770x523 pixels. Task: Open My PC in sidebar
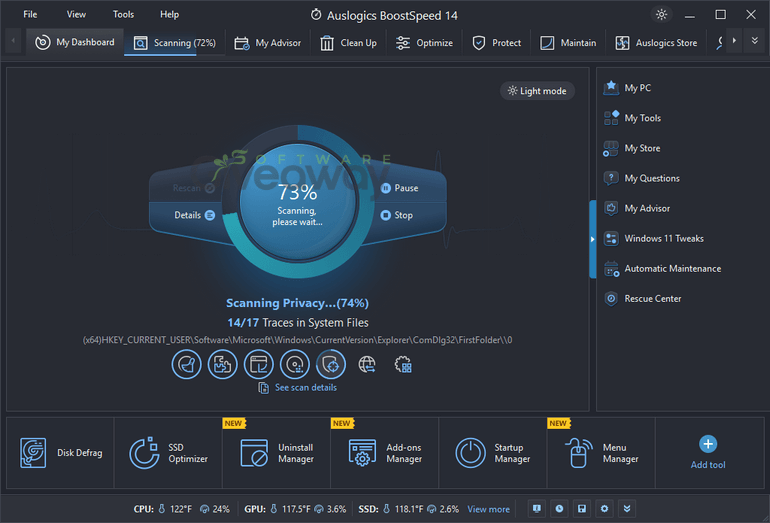click(627, 88)
